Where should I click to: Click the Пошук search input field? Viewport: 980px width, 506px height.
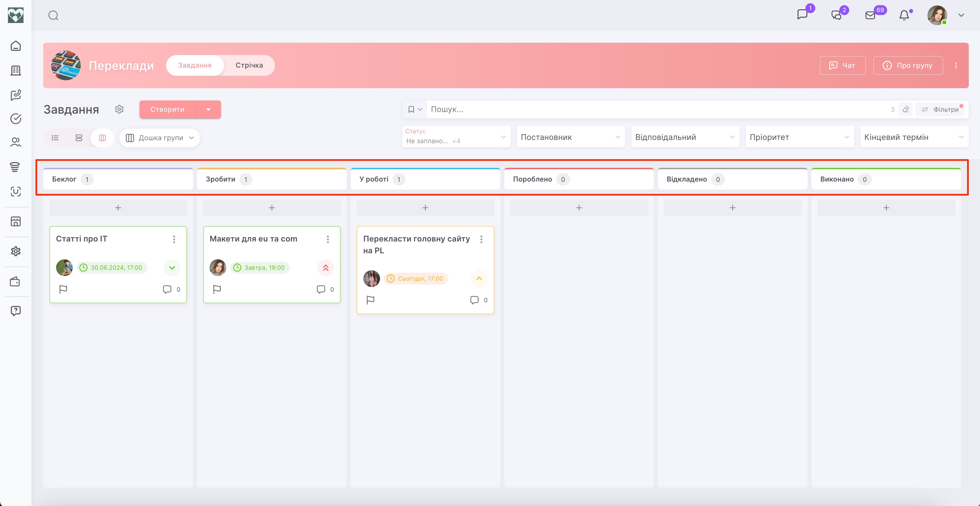[647, 109]
